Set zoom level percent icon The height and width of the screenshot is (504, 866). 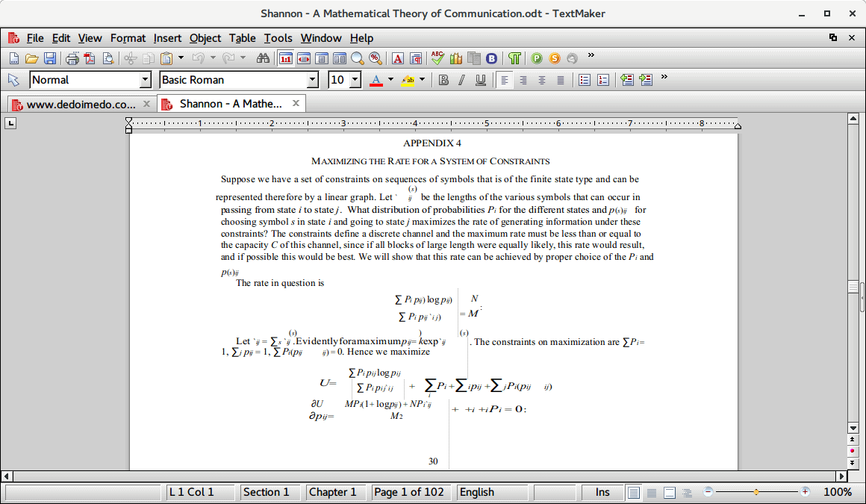[x=376, y=58]
